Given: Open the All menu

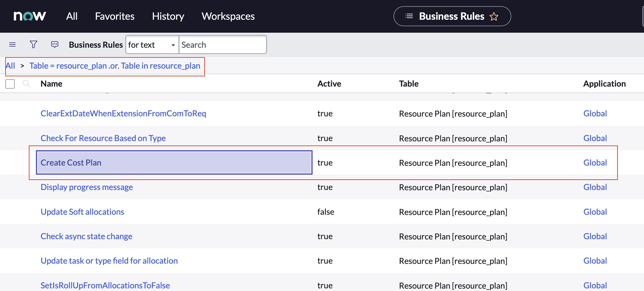Looking at the screenshot, I should click(72, 16).
